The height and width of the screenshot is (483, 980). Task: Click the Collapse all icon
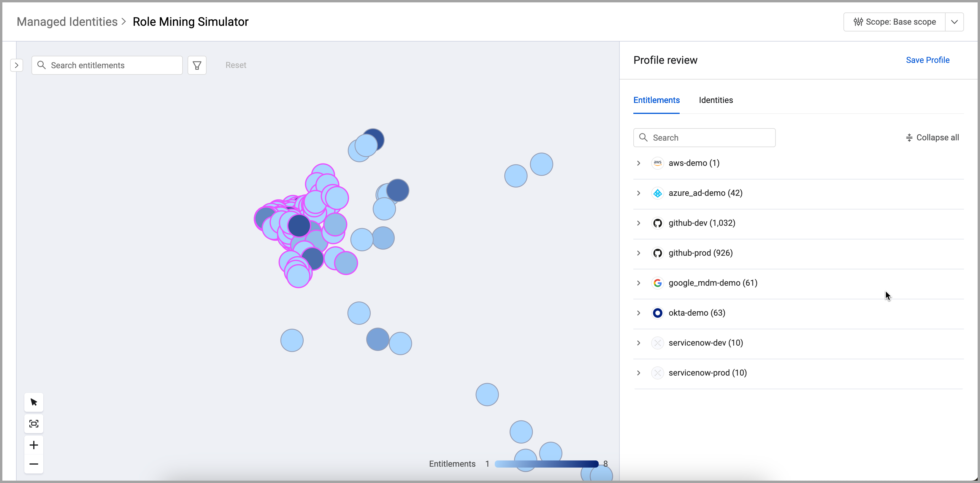click(909, 138)
